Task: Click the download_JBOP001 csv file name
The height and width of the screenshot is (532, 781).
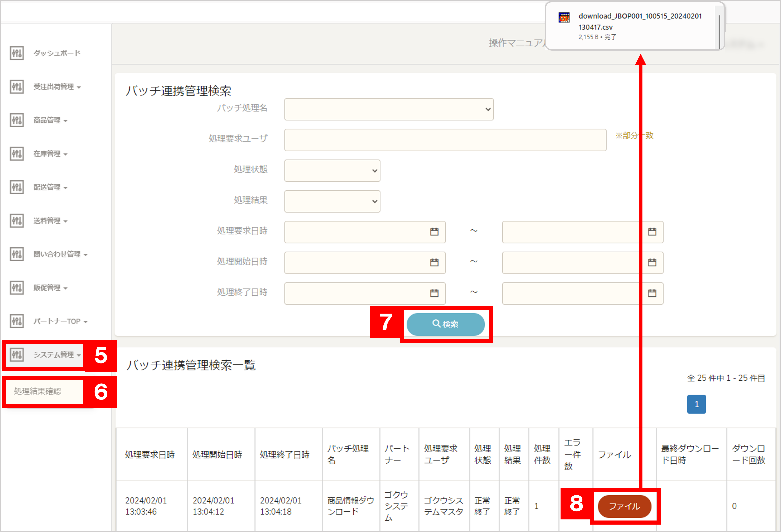Action: coord(640,22)
